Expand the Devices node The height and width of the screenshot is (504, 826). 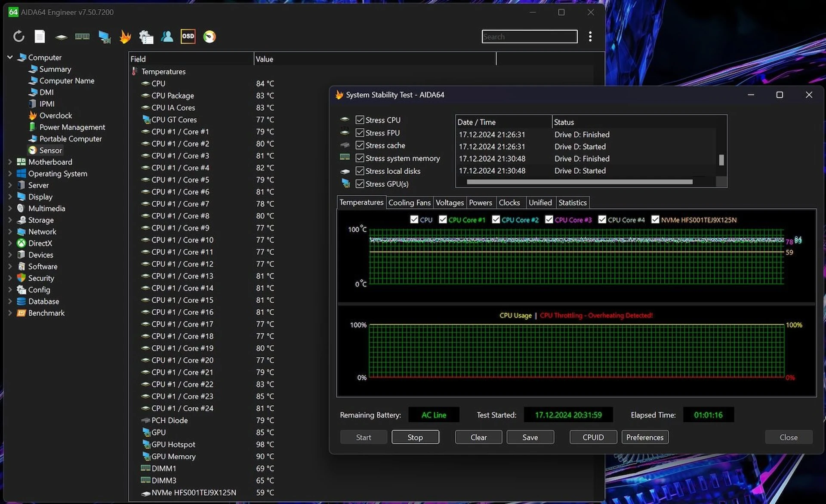point(10,255)
